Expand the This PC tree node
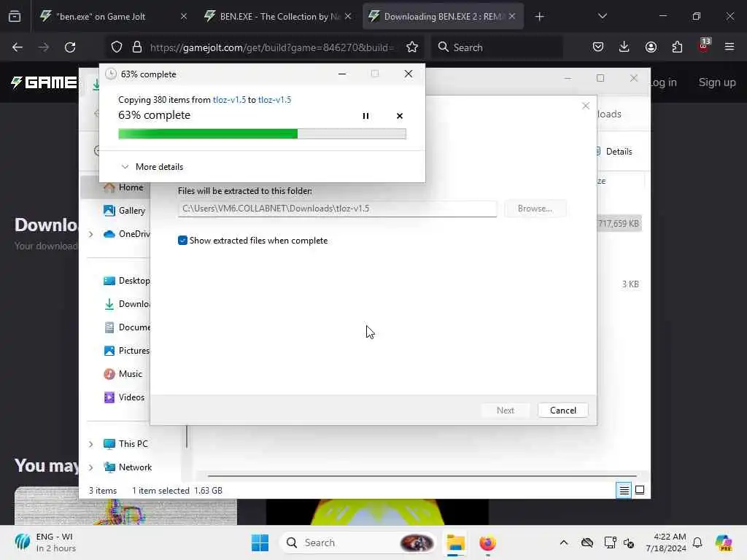 coord(90,444)
